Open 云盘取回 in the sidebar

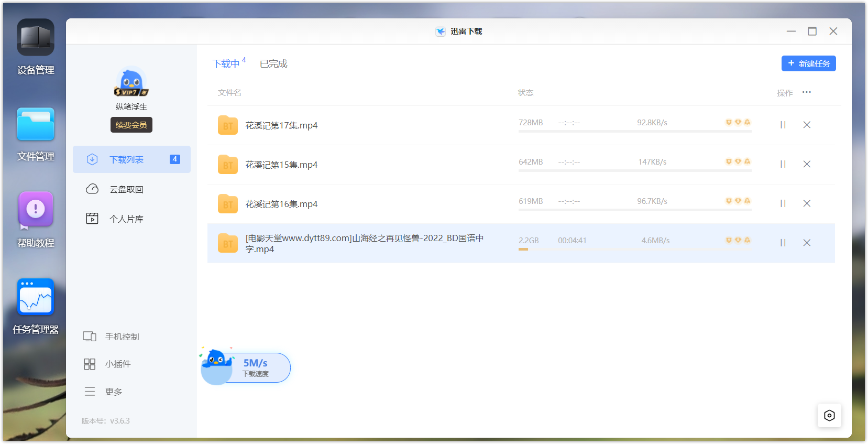[131, 189]
